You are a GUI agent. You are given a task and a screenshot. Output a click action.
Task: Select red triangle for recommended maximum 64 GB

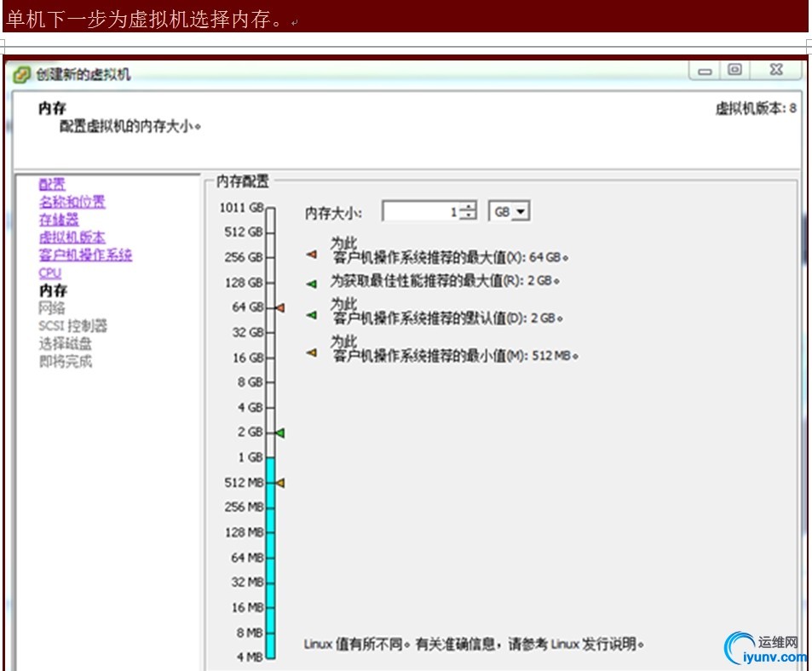click(x=311, y=254)
